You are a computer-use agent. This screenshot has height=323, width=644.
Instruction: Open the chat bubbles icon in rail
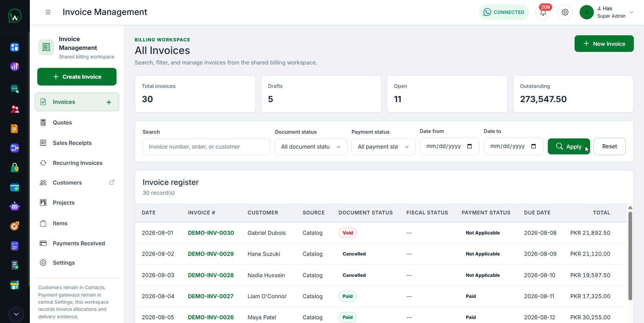[15, 89]
